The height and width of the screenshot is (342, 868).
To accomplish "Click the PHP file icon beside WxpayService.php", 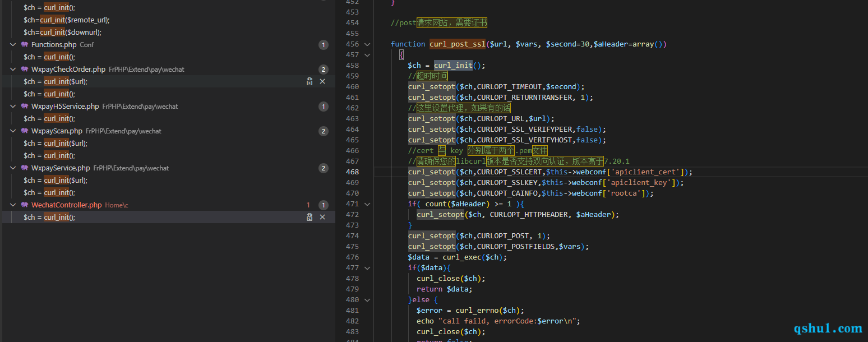I will point(25,168).
